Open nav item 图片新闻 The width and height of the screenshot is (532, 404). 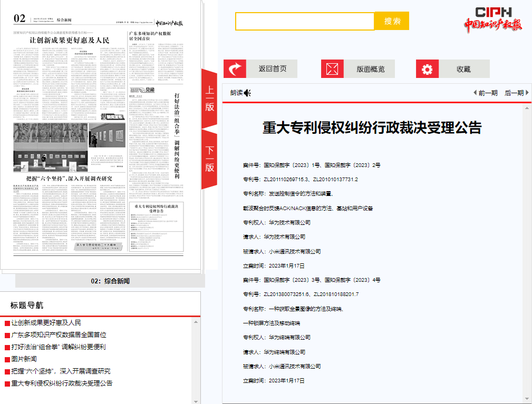24,359
